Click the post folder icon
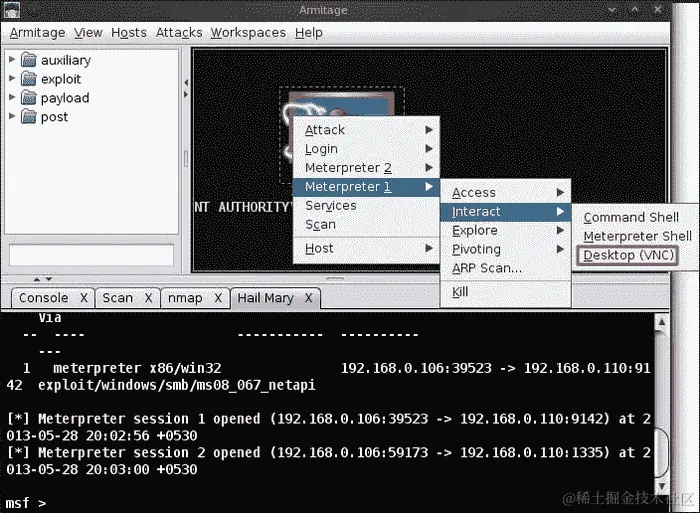 click(x=29, y=117)
